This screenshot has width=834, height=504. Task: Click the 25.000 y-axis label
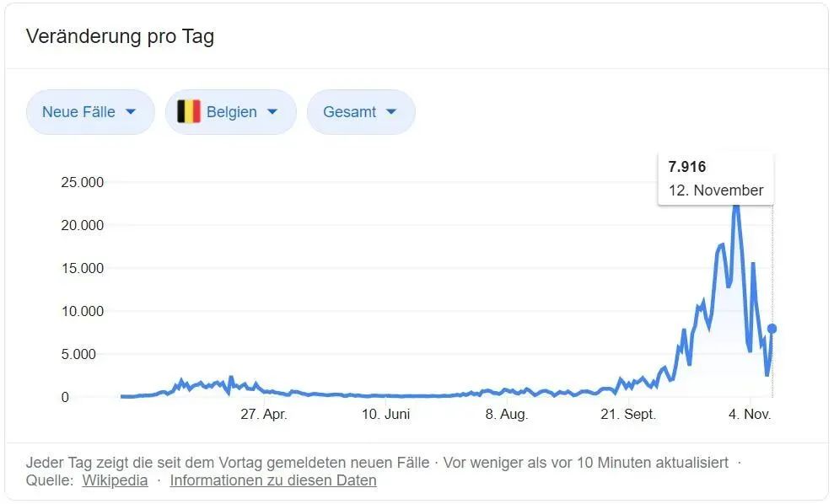(x=83, y=182)
